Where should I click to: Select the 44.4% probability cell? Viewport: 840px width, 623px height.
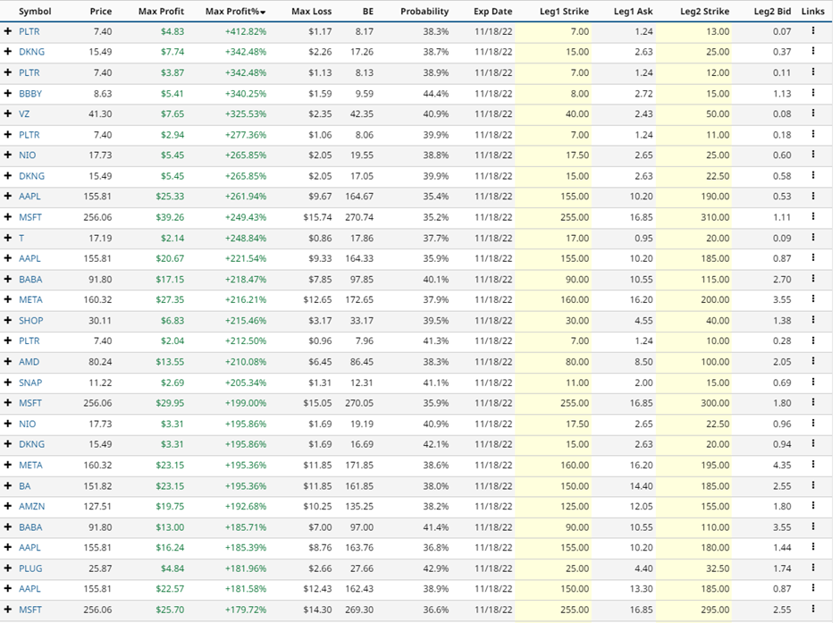tap(435, 93)
